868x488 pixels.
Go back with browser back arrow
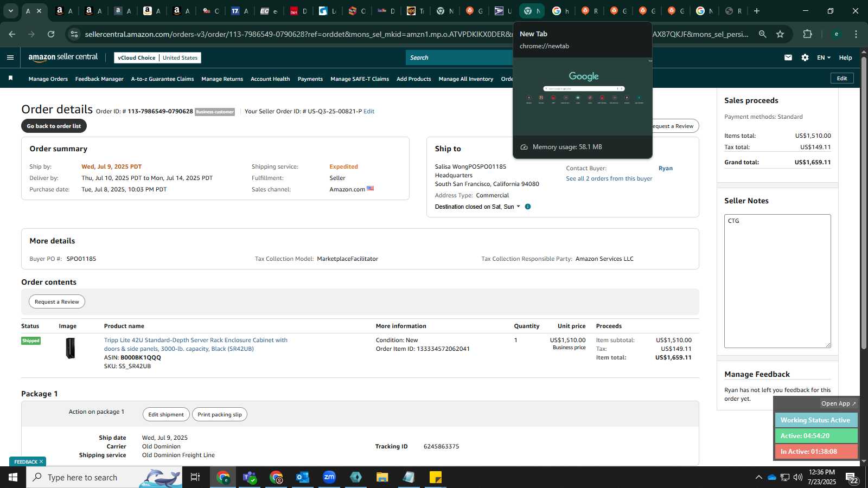[12, 34]
